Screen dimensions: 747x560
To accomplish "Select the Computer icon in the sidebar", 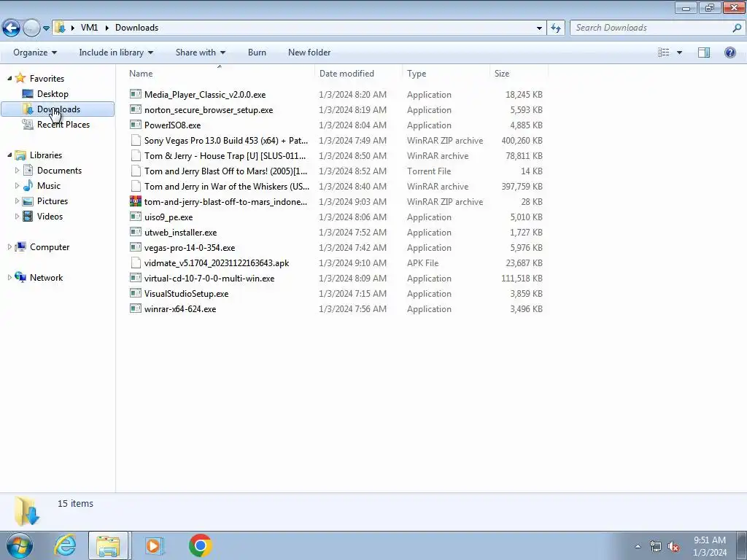I will tap(20, 246).
